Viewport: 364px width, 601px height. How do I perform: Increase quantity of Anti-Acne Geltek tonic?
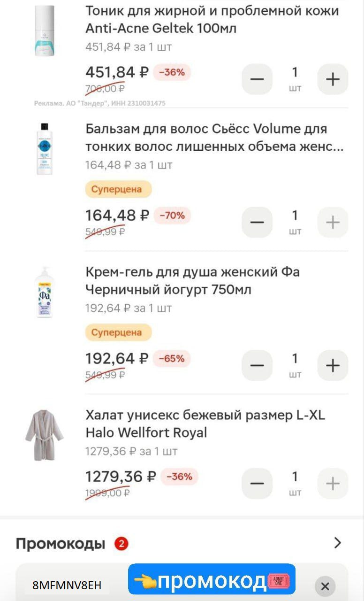coord(333,79)
